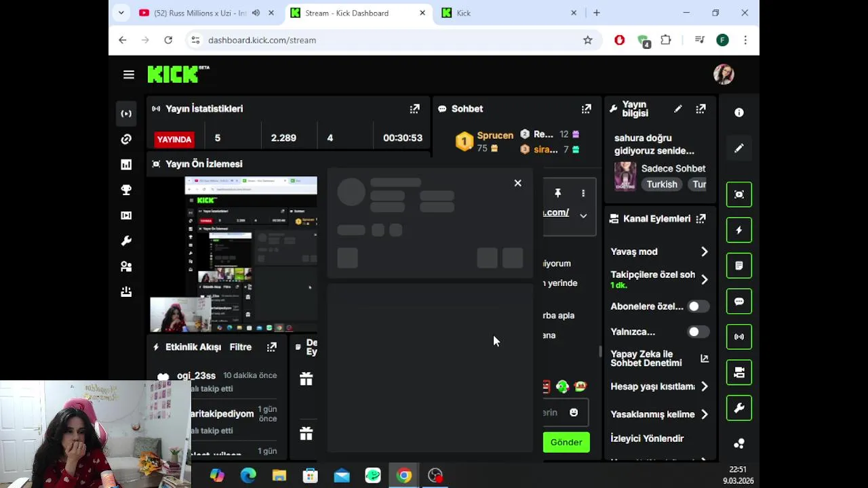This screenshot has height=488, width=868.
Task: Click the info icon in the right sidebar
Action: (x=739, y=113)
